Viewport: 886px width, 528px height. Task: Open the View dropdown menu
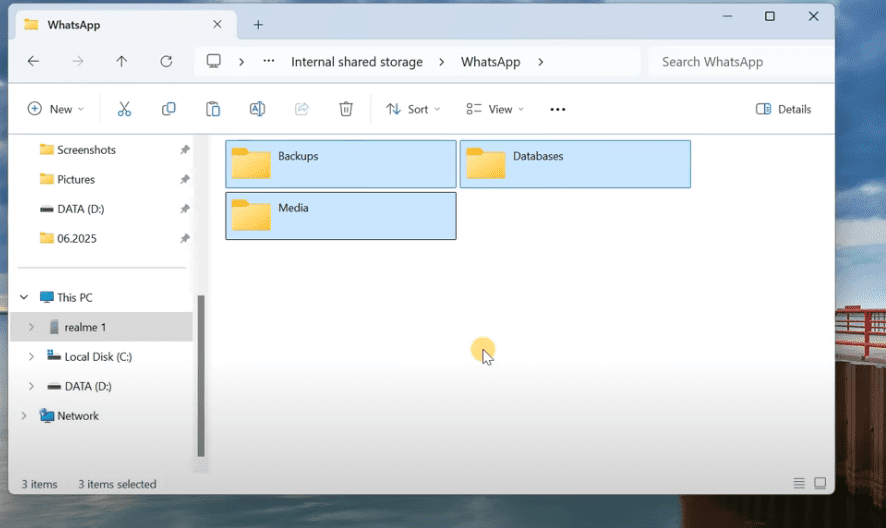(x=495, y=109)
